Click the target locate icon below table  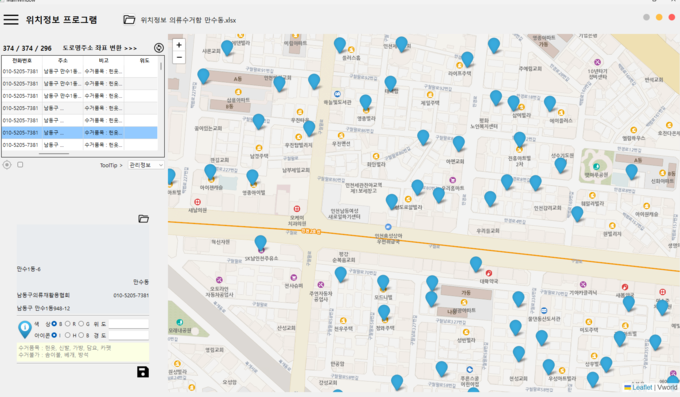click(7, 165)
